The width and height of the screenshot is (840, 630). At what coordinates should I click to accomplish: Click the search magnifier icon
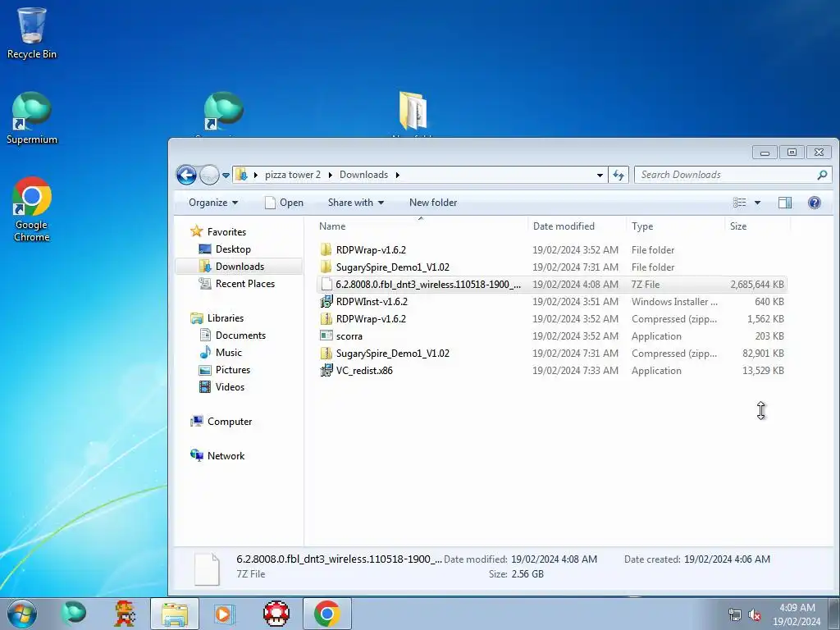tap(822, 175)
